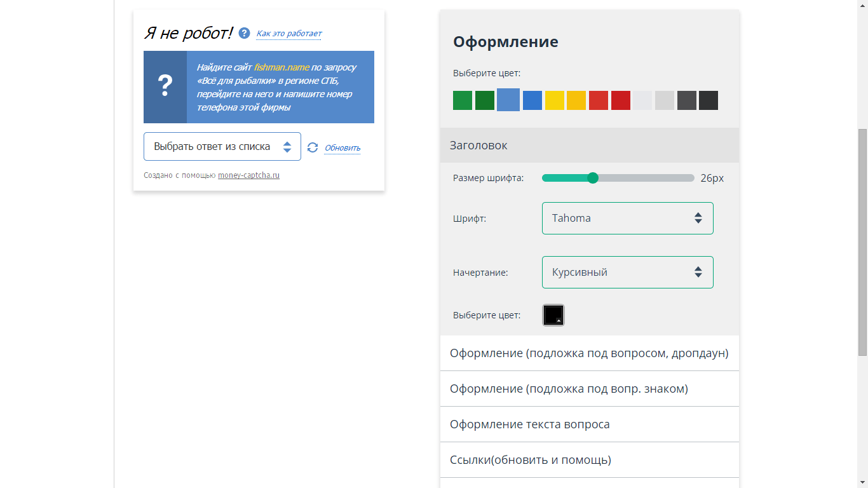Select the bright blue color swatch
Image resolution: width=868 pixels, height=488 pixels.
click(x=532, y=100)
